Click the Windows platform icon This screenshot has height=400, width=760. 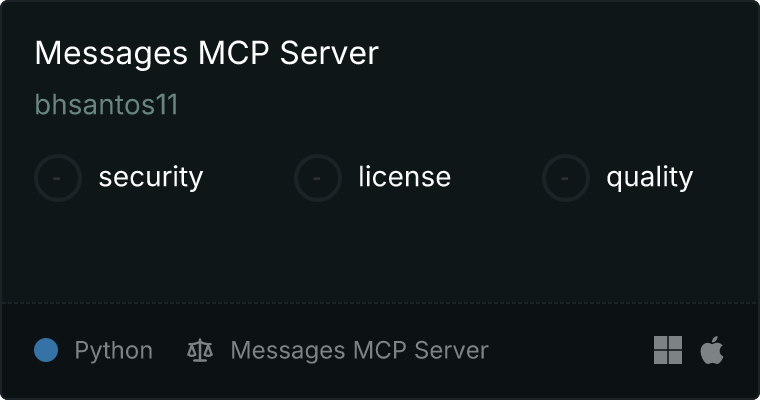668,350
